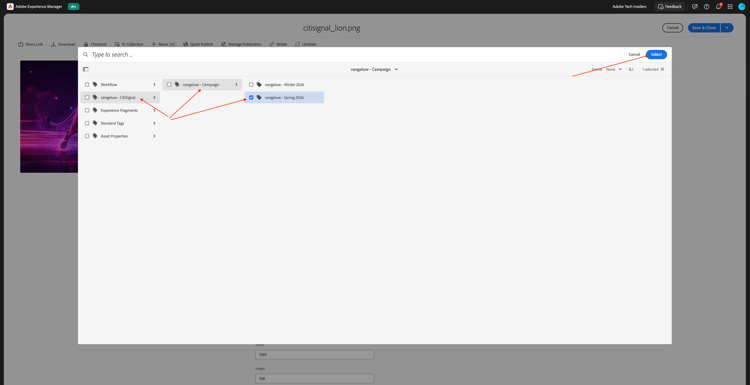Image resolution: width=750 pixels, height=385 pixels.
Task: Check the vangeluw - CitiSignal checkbox
Action: [87, 98]
